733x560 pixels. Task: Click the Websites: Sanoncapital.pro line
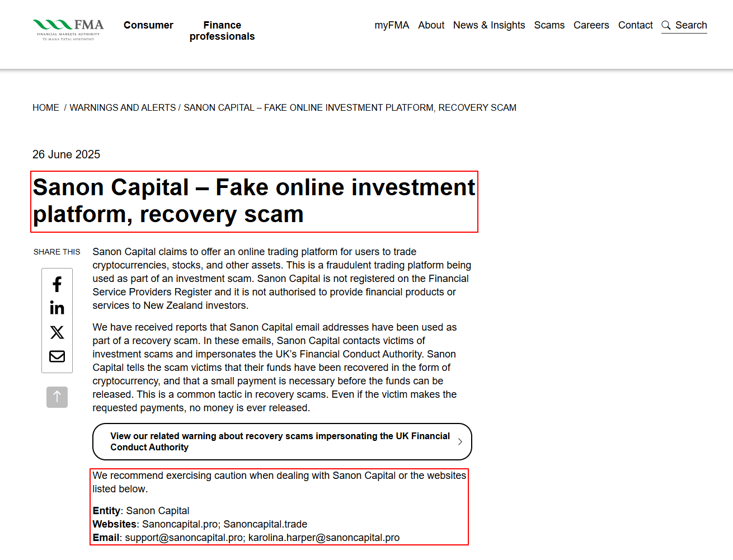pyautogui.click(x=200, y=524)
